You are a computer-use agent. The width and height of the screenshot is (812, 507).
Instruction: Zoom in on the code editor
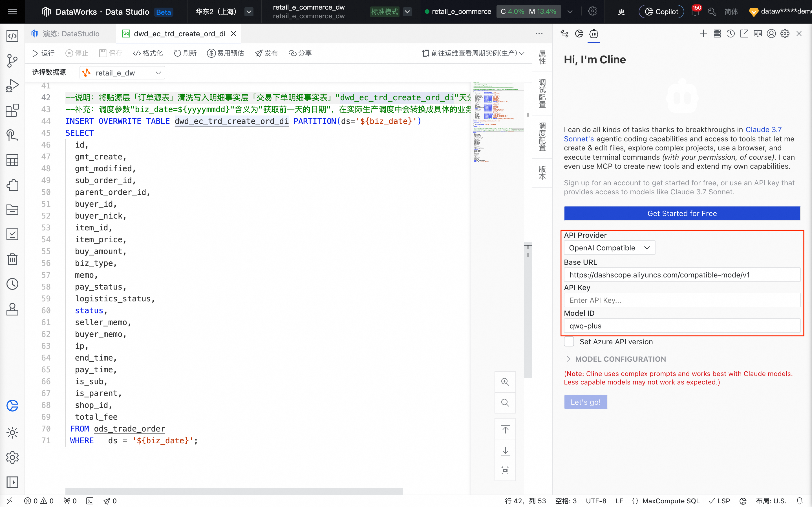[x=505, y=382]
